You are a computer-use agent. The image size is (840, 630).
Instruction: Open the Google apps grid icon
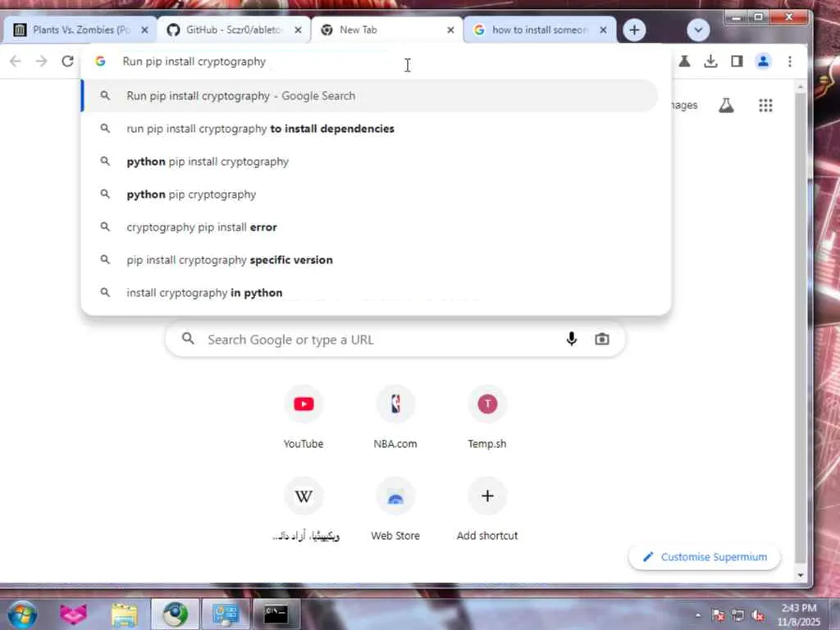coord(765,105)
